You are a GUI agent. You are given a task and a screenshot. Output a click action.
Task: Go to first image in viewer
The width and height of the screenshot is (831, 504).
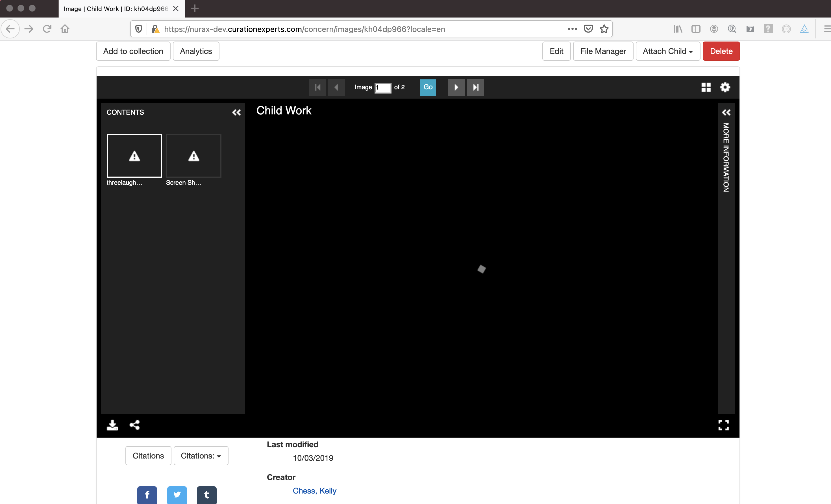click(x=317, y=87)
